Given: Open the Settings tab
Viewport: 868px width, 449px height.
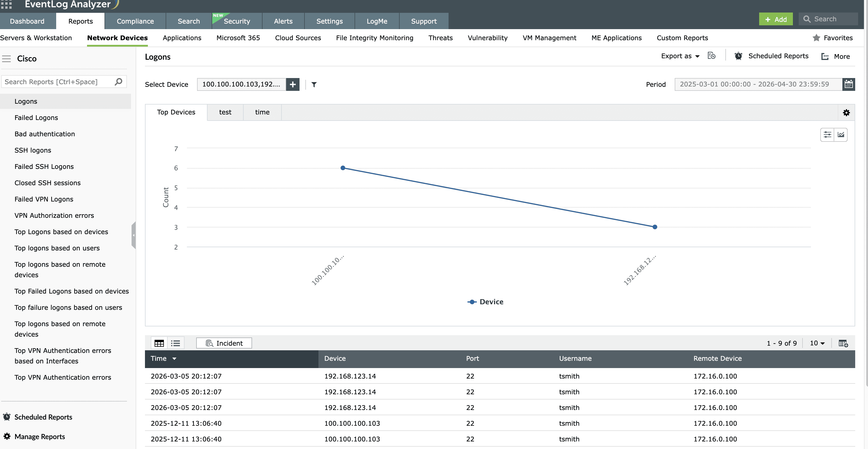Looking at the screenshot, I should 329,21.
